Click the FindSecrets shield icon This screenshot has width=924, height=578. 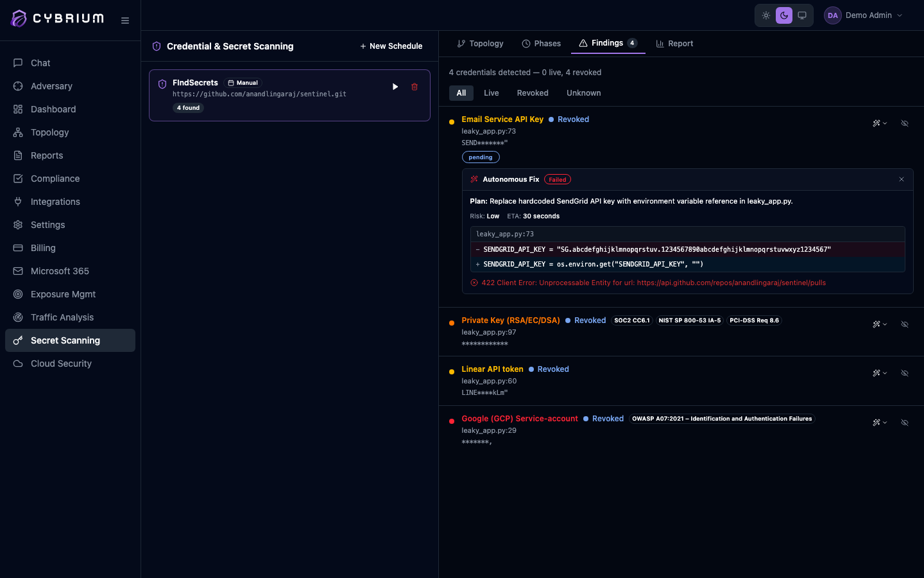pos(162,84)
